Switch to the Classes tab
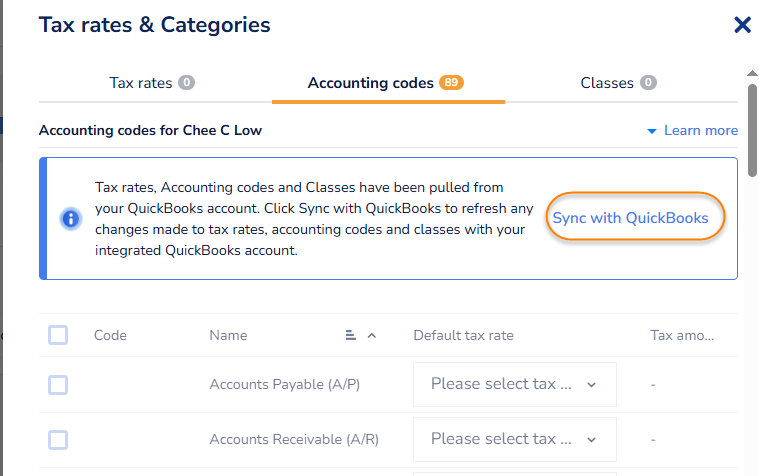The width and height of the screenshot is (759, 476). (607, 83)
